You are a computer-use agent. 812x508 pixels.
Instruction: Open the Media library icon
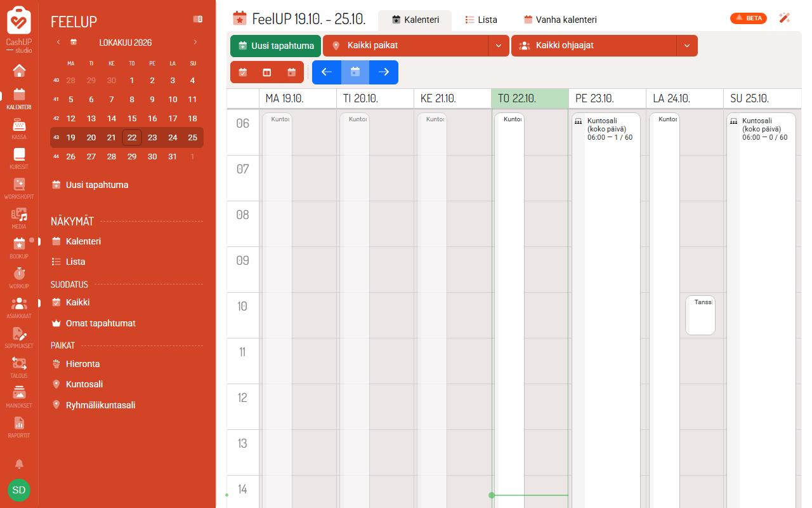pos(19,218)
